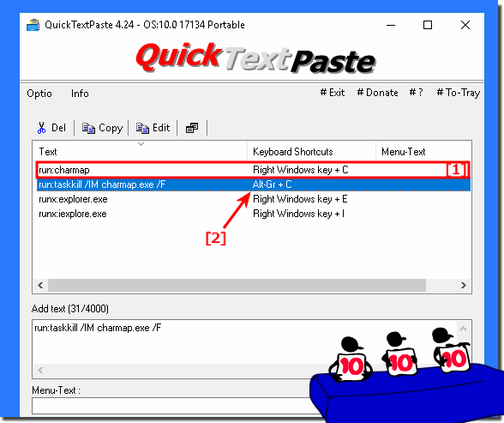Click the Add text box's up scroll arrow

pos(463,329)
